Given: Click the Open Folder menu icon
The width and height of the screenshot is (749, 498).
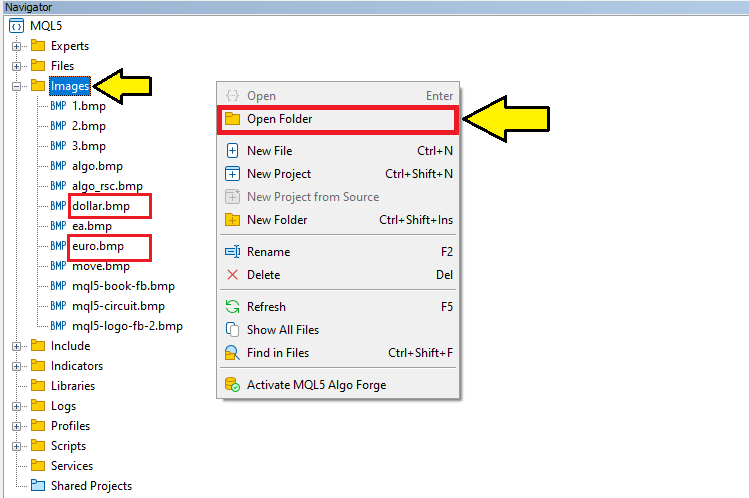Looking at the screenshot, I should pos(232,119).
